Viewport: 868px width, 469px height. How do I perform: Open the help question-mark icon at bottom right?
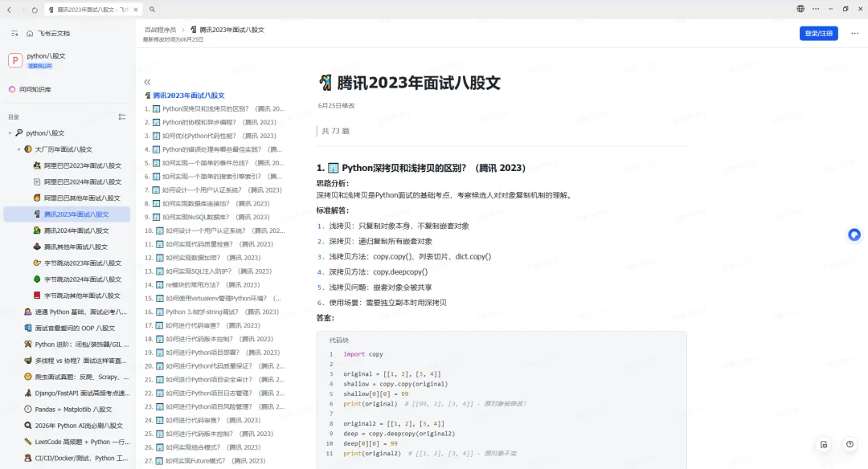850,444
